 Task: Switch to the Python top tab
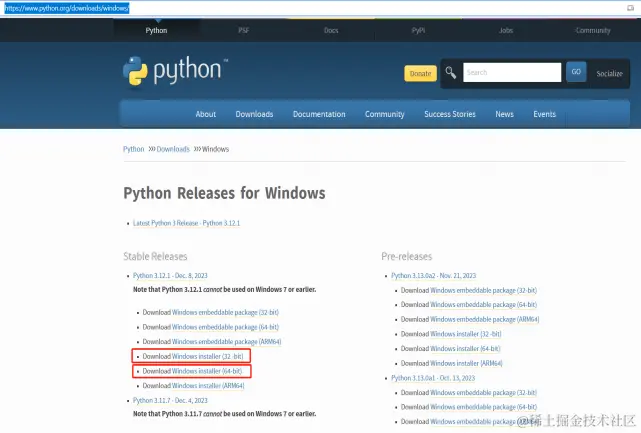click(x=156, y=30)
